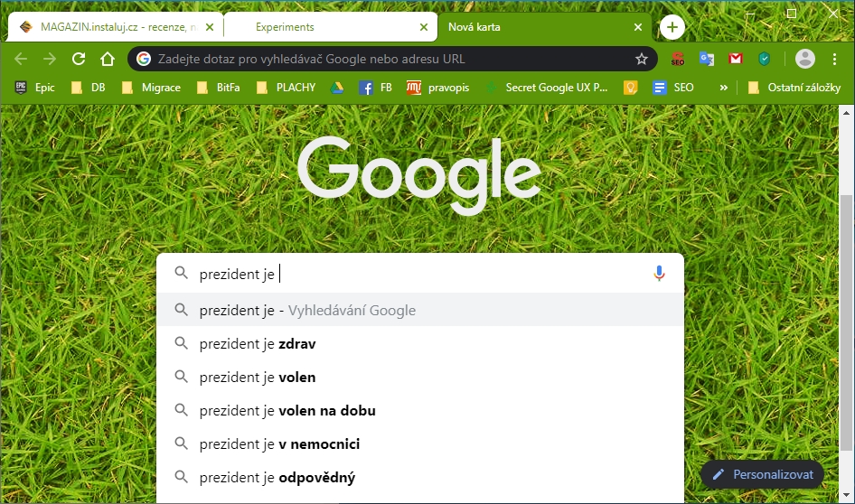
Task: Open the user profile avatar
Action: pos(804,60)
